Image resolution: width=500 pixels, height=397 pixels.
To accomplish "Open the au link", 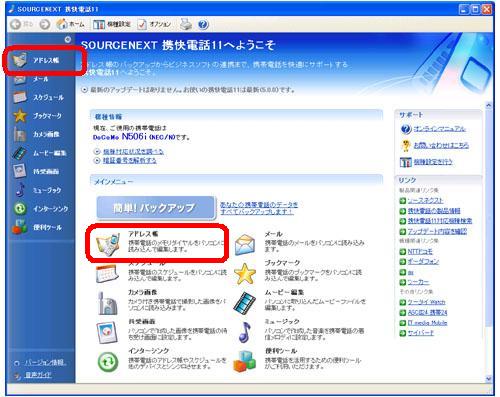I will tap(411, 272).
